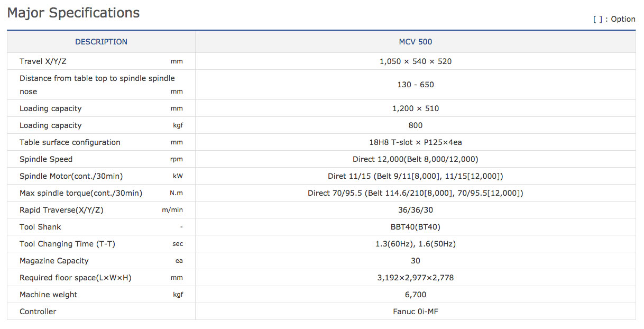Image resolution: width=644 pixels, height=329 pixels.
Task: Click the 1,050 × 540 × 520 value
Action: click(x=415, y=61)
